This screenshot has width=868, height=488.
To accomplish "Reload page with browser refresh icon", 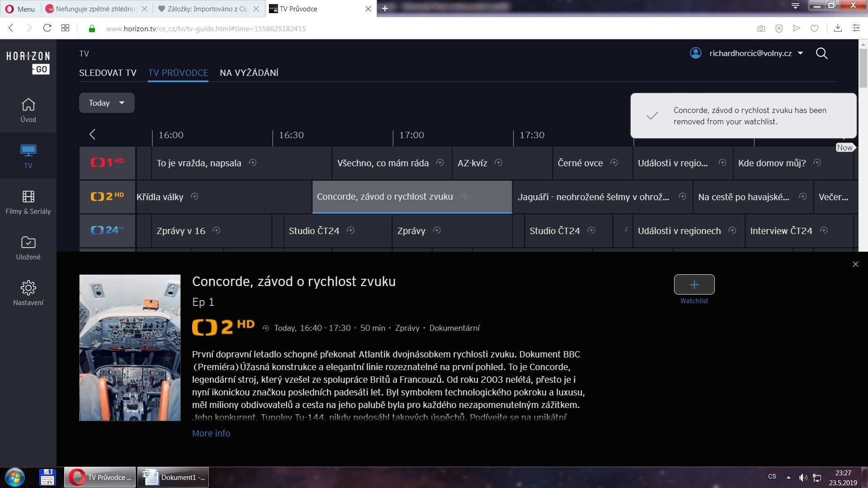I will [47, 28].
